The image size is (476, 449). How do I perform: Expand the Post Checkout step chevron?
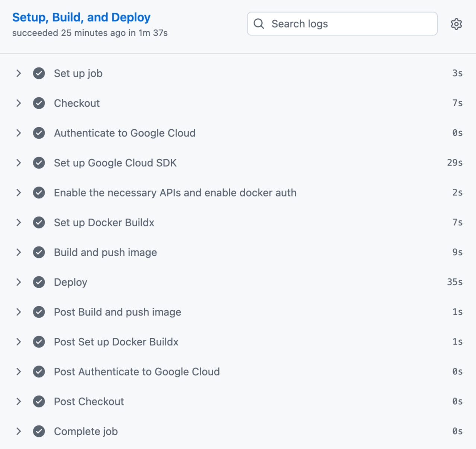tap(19, 402)
